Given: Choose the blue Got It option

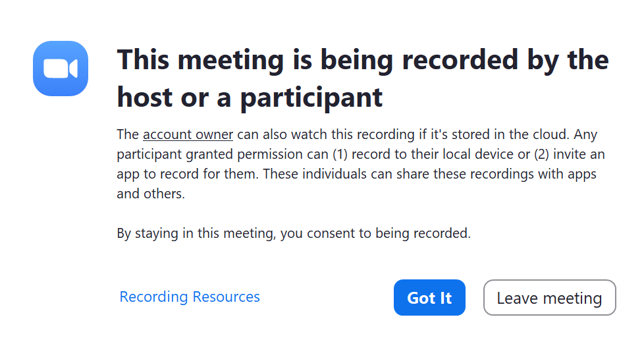Looking at the screenshot, I should coord(429,298).
